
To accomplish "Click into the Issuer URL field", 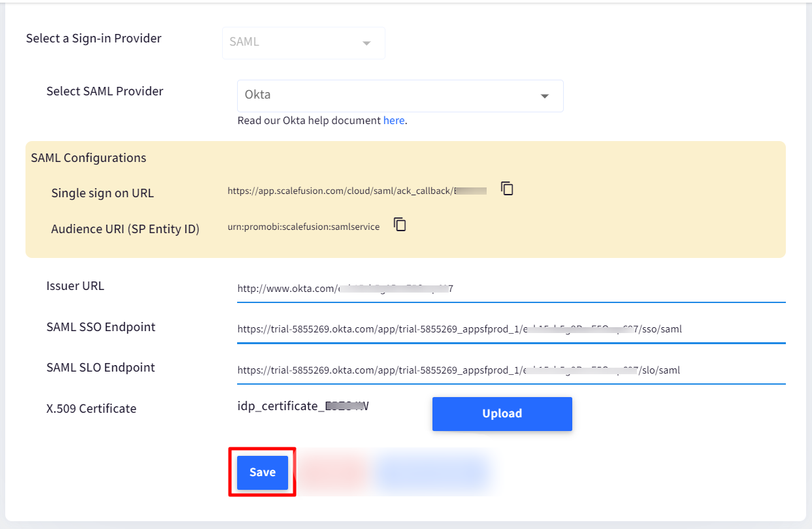I will (511, 289).
